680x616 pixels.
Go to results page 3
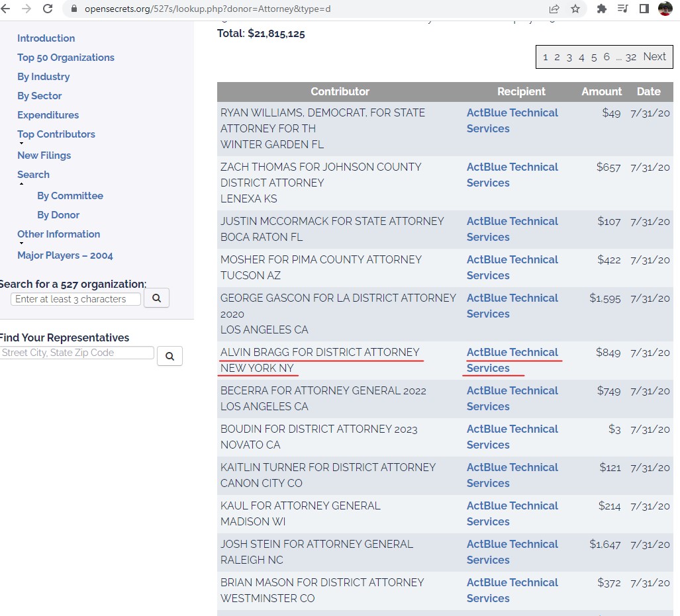pos(569,57)
